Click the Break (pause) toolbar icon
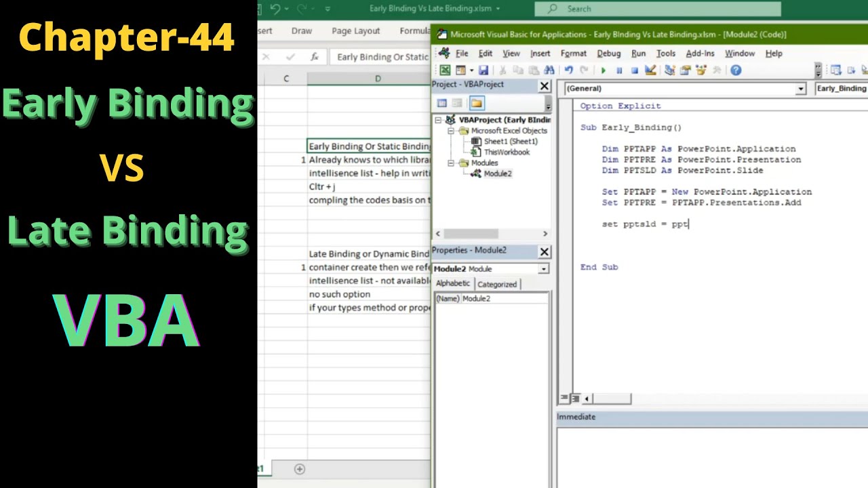 point(619,70)
